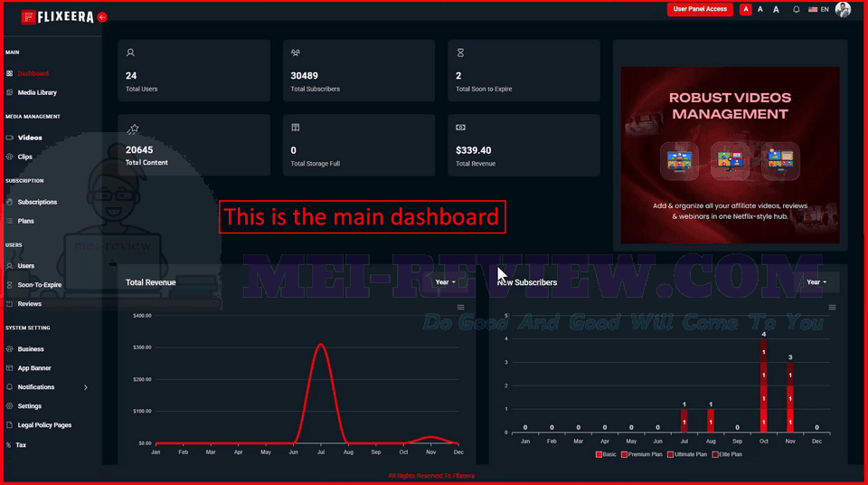
Task: Click the July peak on Total Revenue line
Action: tap(320, 345)
